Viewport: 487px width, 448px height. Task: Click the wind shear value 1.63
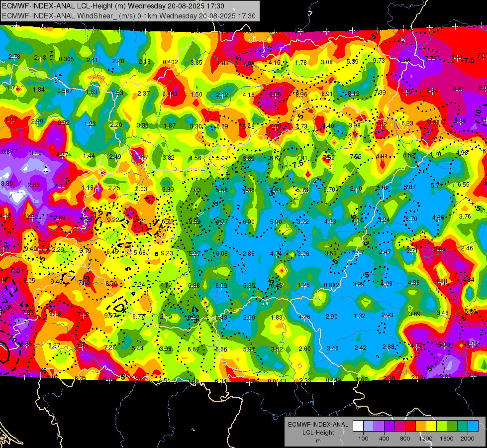[x=92, y=92]
